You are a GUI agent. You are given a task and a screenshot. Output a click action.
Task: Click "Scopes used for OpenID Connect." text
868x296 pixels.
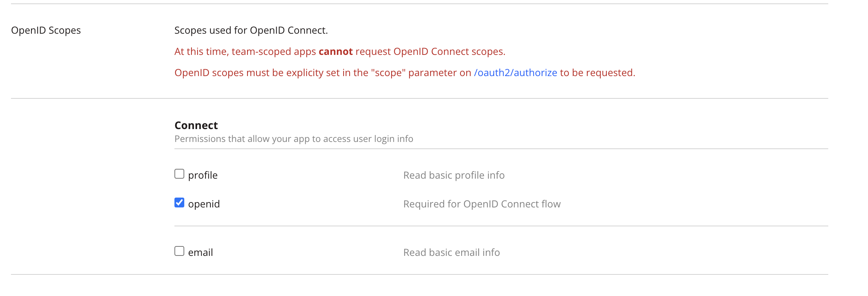(x=251, y=30)
